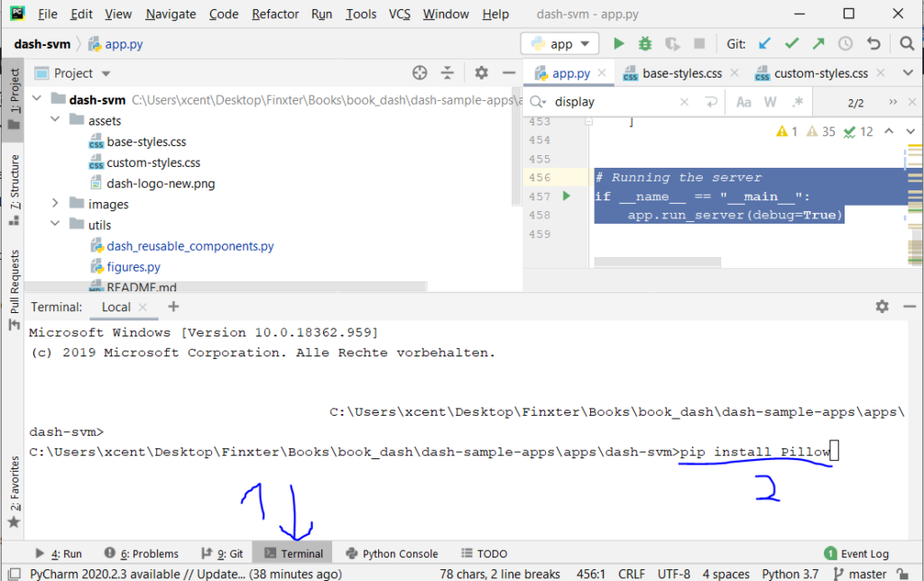Open the Refactor menu
Viewport: 924px width, 581px height.
(x=275, y=14)
